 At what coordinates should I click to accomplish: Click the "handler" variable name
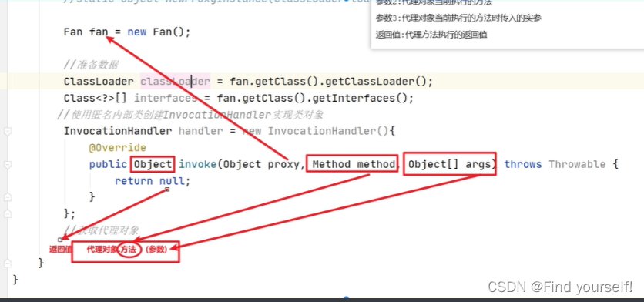[200, 132]
